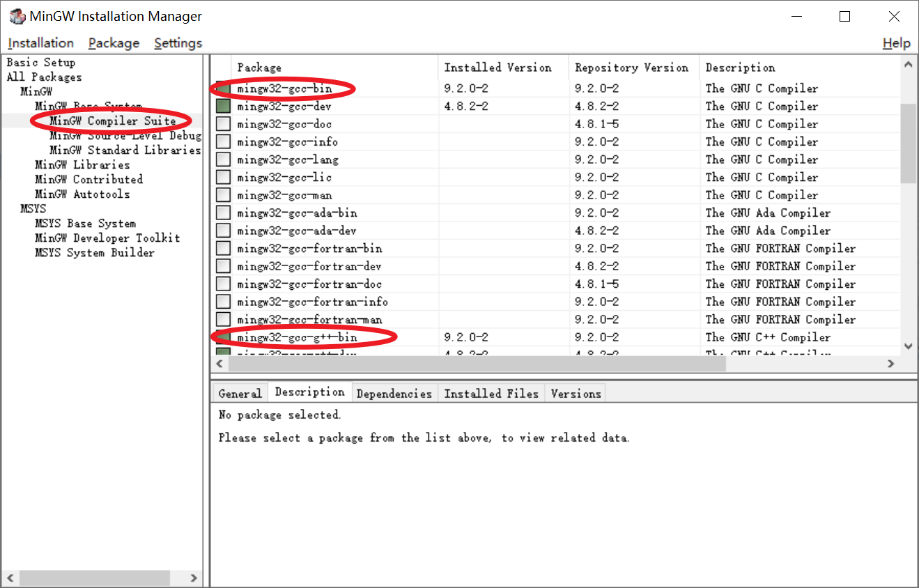Select MinGW Source-Level Debug category
This screenshot has width=919, height=588.
(x=125, y=136)
